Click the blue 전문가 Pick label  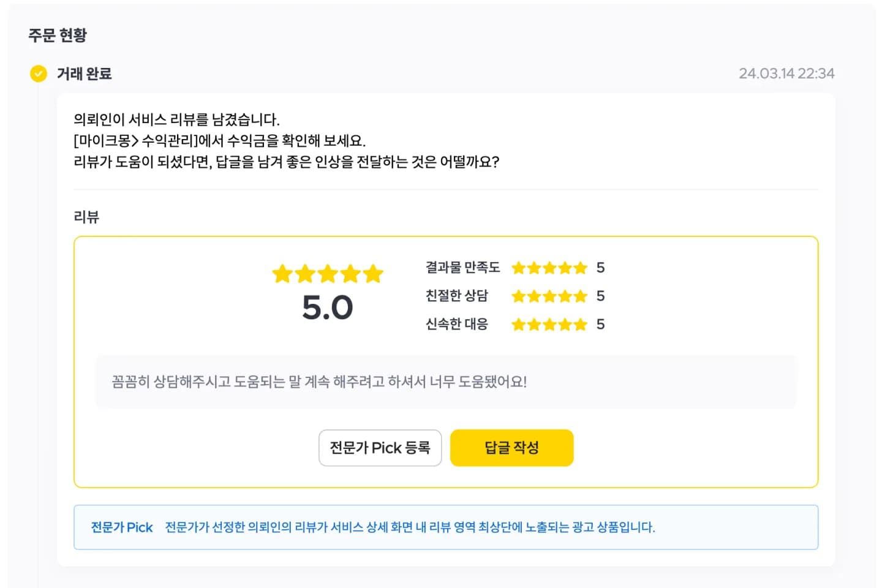[122, 527]
